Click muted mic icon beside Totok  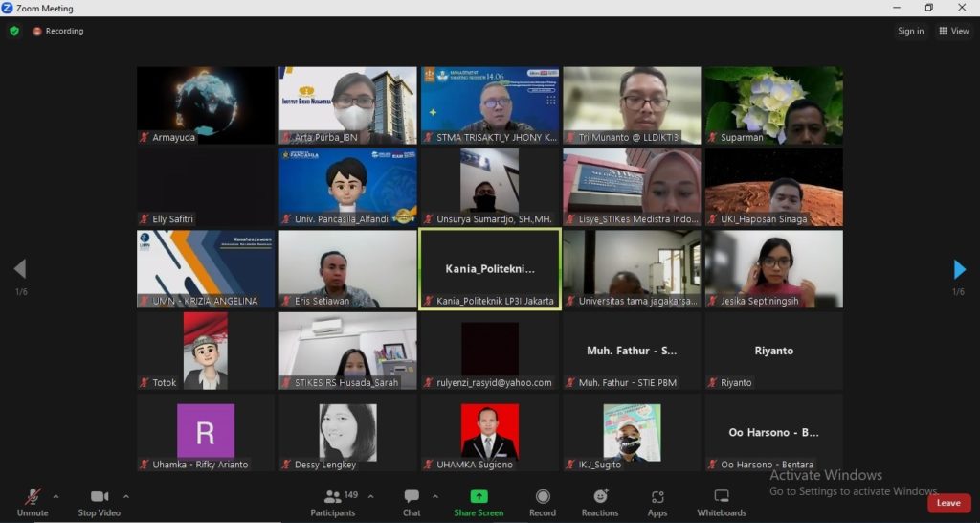(x=145, y=383)
